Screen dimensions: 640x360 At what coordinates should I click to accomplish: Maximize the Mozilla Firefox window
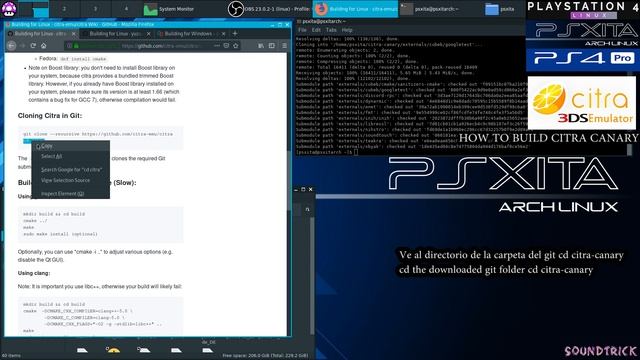point(280,24)
